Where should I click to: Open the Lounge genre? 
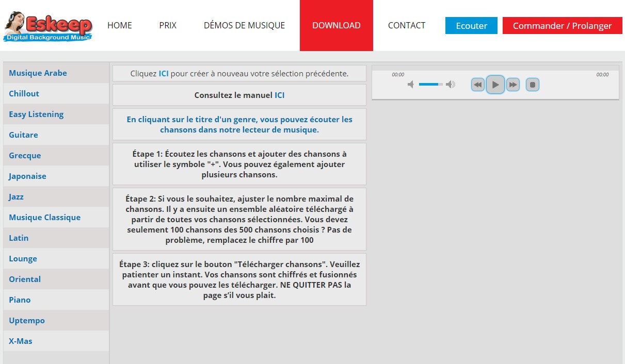pos(56,258)
